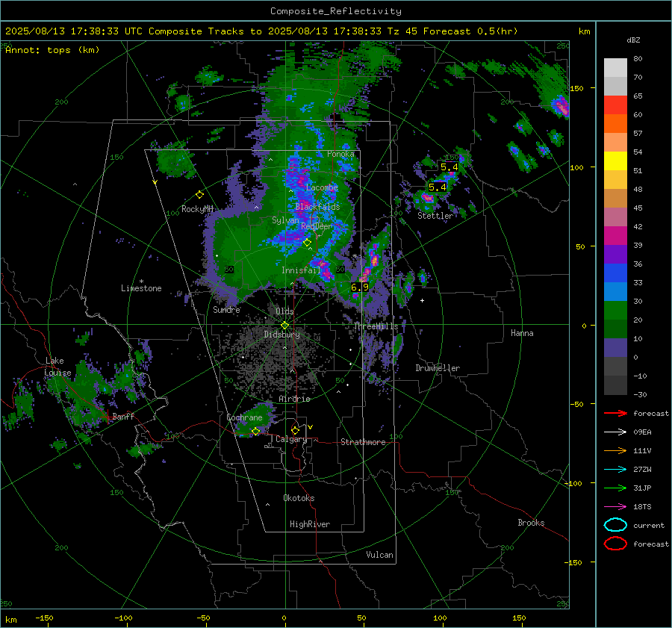Click the white 09EA arrow legend icon
672x628 pixels.
click(x=615, y=432)
